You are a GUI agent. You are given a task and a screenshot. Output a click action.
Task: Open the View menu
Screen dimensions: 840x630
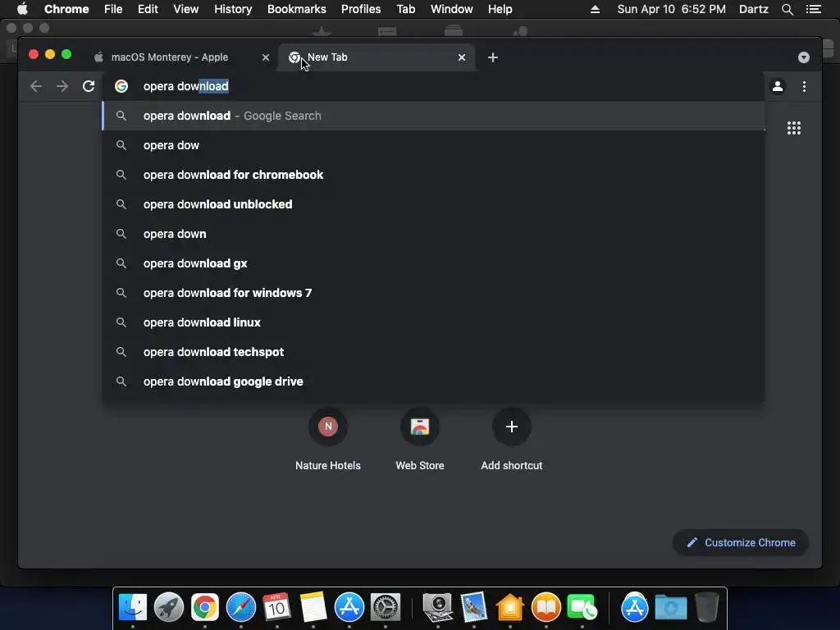point(186,9)
